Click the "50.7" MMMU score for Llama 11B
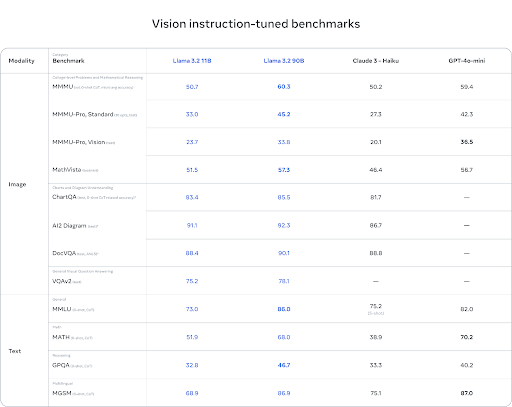The width and height of the screenshot is (512, 407). click(192, 87)
